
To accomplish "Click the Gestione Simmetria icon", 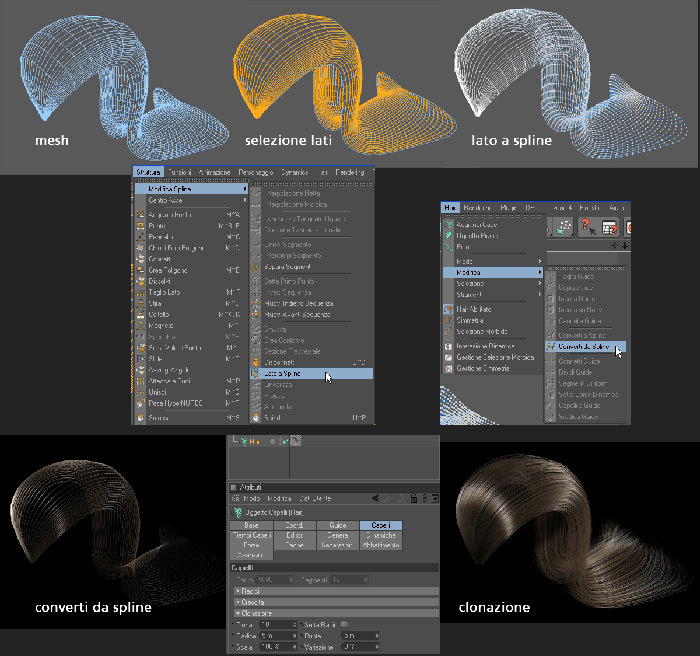I will click(x=448, y=368).
